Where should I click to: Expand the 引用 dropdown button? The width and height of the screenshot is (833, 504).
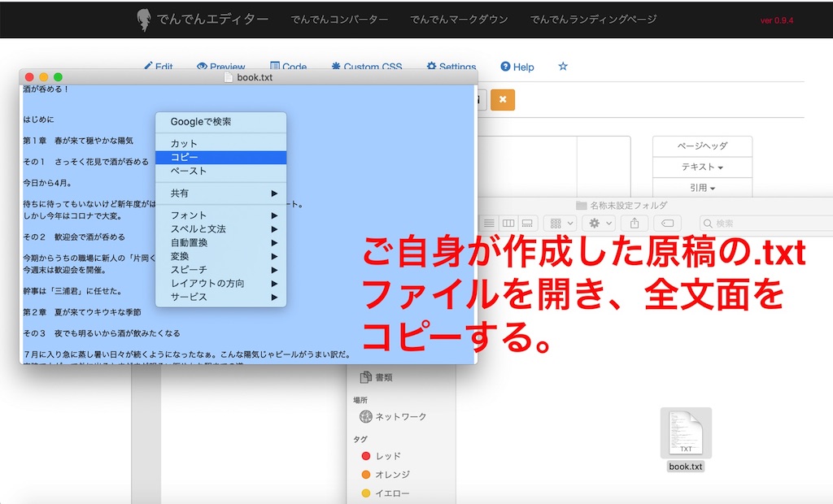point(702,188)
